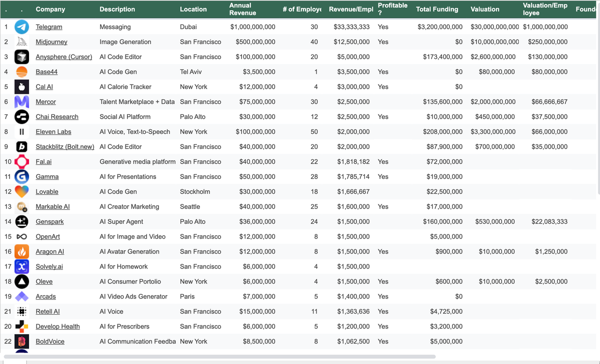This screenshot has width=600, height=364.
Task: Select the Profitable ? column header
Action: point(392,9)
